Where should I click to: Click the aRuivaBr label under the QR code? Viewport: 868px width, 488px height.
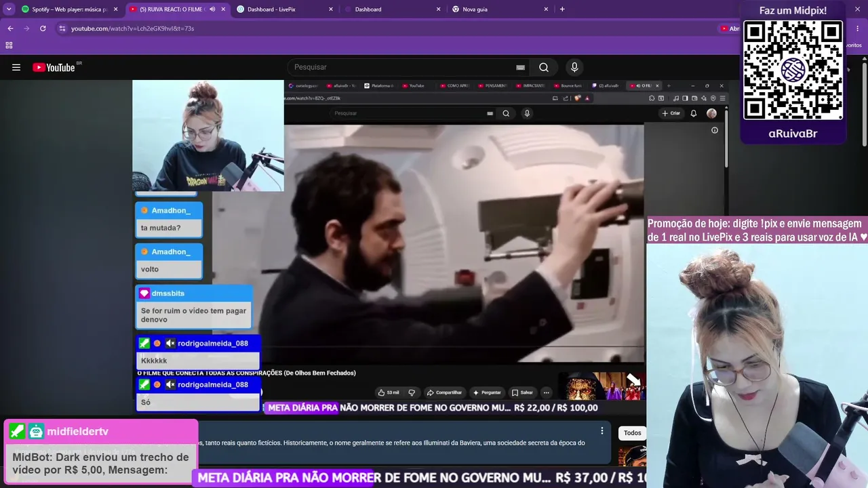[x=793, y=134]
